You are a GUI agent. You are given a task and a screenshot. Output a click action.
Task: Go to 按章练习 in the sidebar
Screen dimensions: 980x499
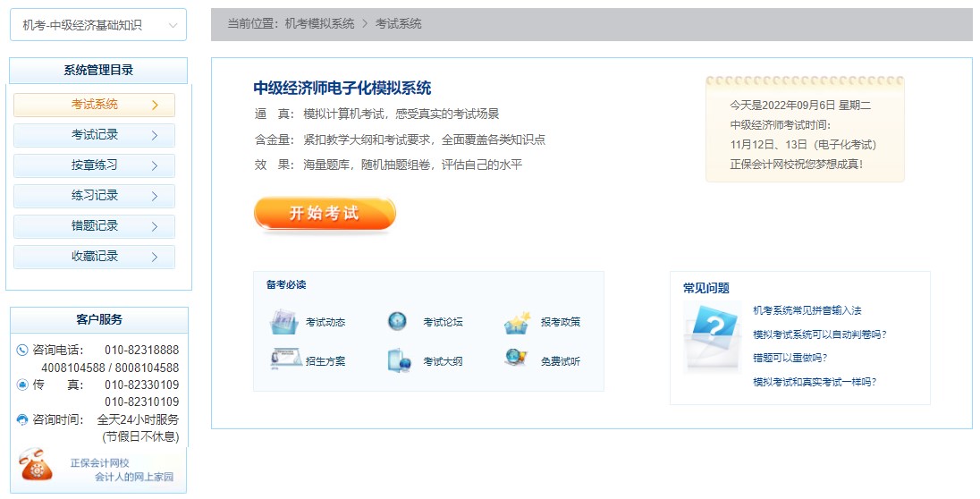point(95,165)
